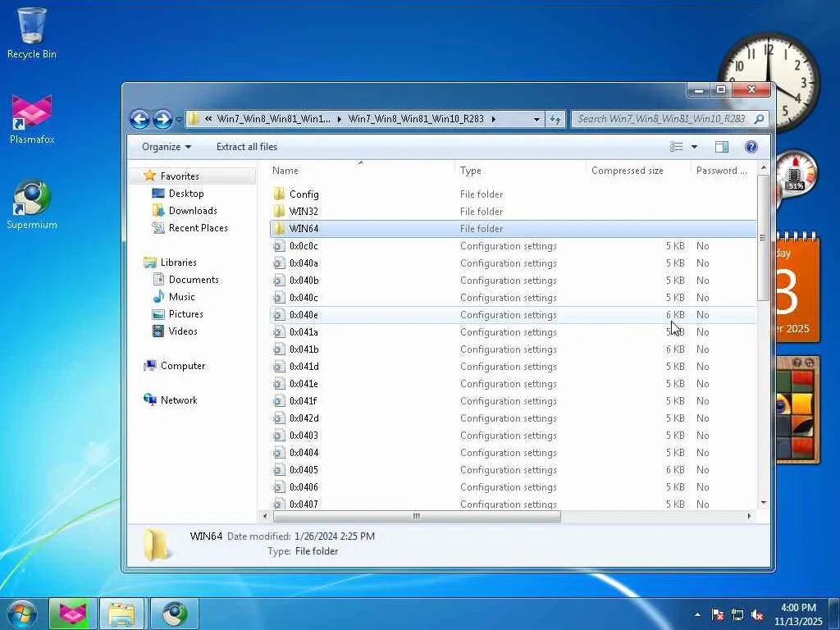840x630 pixels.
Task: Select the WIN32 folder
Action: 304,212
